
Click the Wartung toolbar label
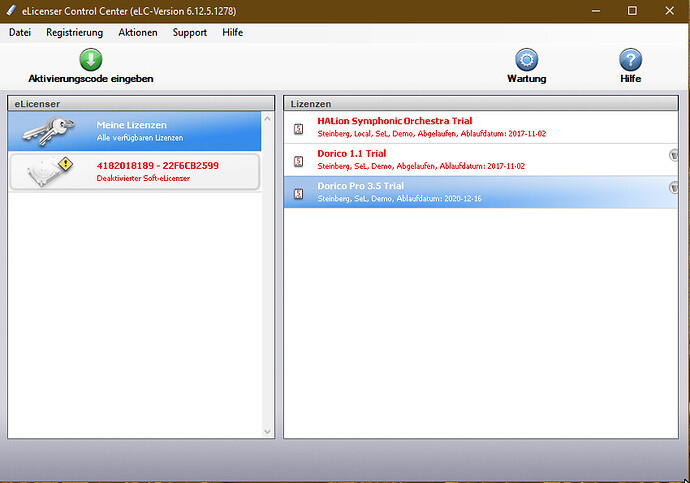click(526, 79)
